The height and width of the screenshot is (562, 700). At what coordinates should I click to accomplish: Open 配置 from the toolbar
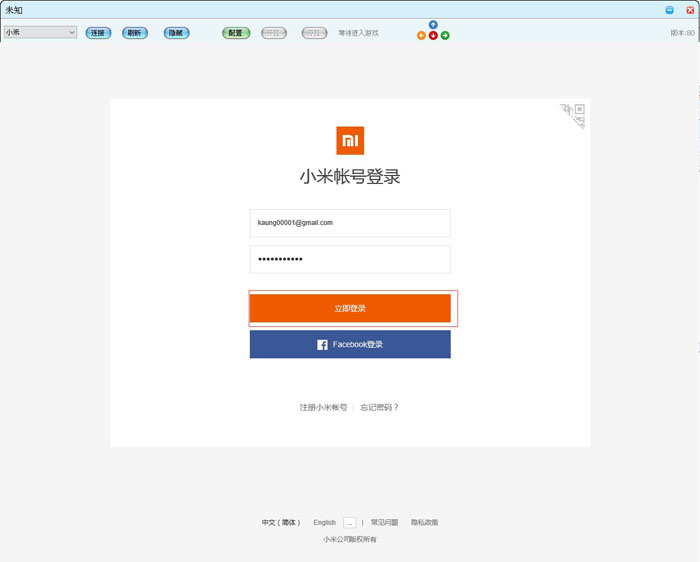236,33
